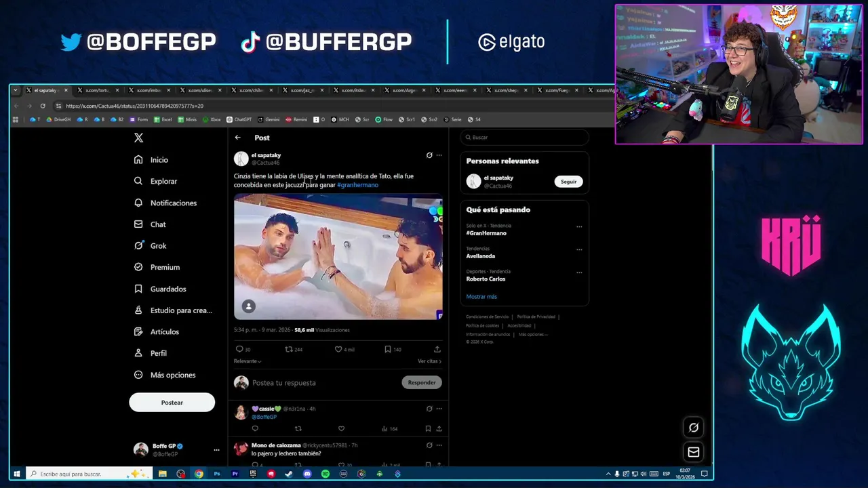Screen dimensions: 868x488
Task: Open Boffe GP account menu dots
Action: [x=216, y=450]
